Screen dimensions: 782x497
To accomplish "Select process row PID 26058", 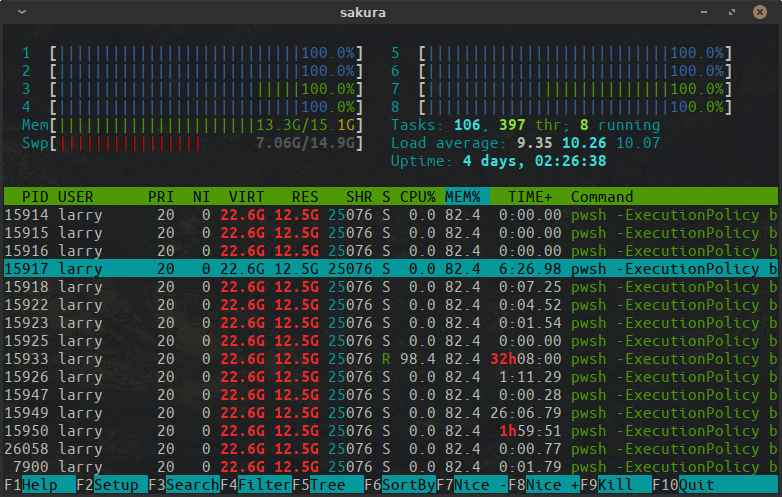I will [x=391, y=449].
